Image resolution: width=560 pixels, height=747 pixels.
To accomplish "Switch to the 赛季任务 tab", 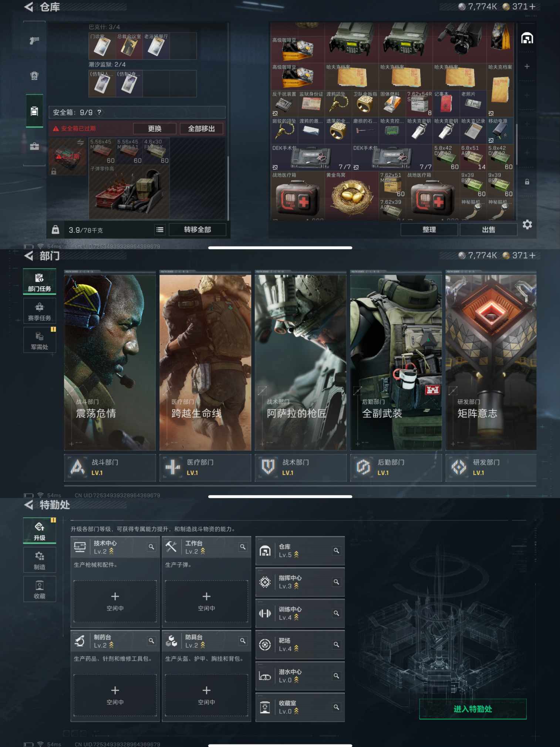I will (40, 311).
